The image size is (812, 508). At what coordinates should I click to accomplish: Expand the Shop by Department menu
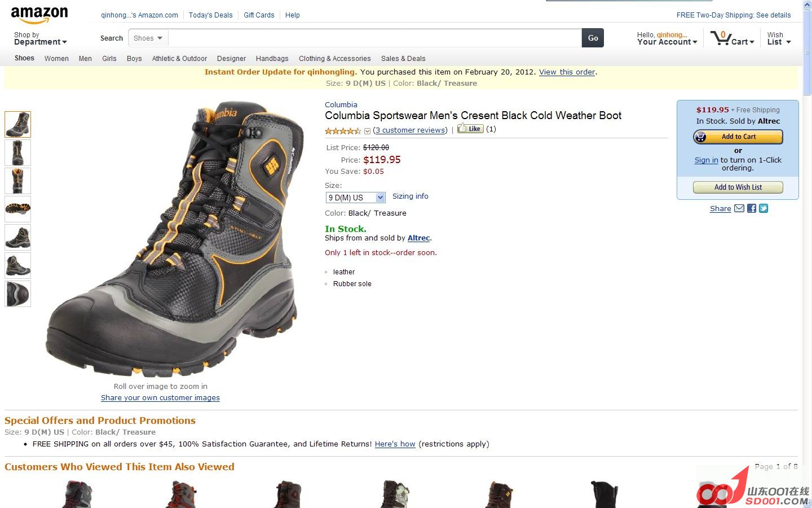click(40, 38)
